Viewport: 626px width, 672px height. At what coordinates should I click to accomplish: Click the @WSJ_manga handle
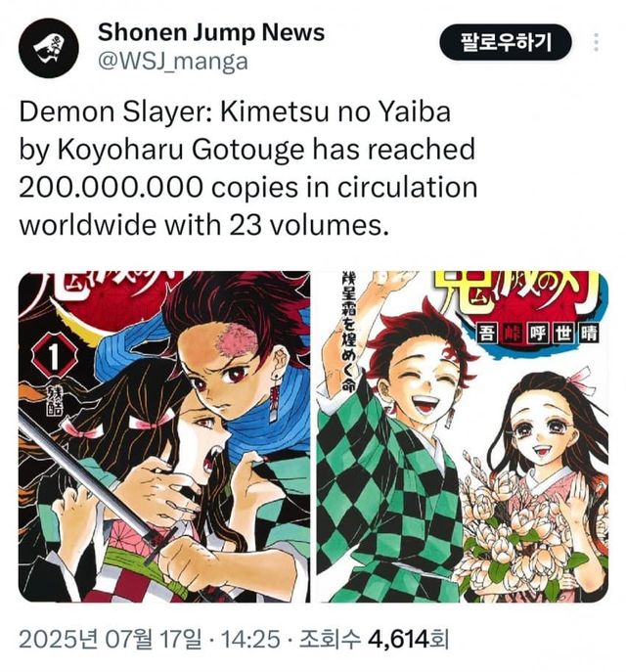[x=173, y=62]
